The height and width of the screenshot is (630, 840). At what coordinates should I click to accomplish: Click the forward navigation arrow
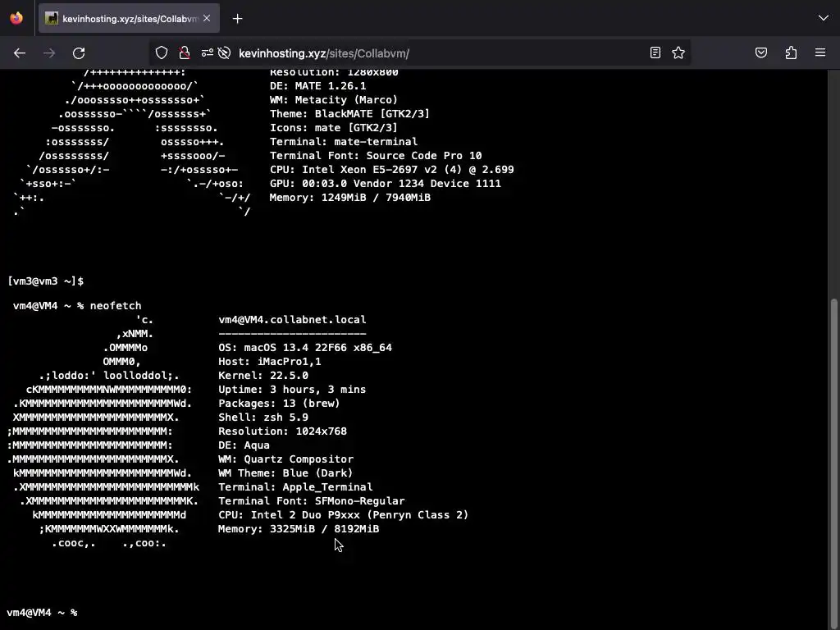[x=49, y=53]
